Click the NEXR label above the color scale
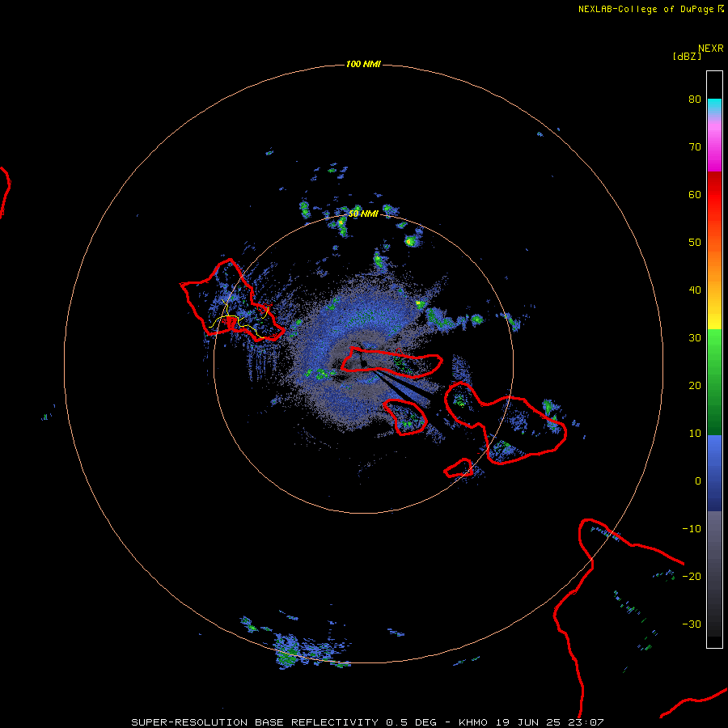 [711, 49]
